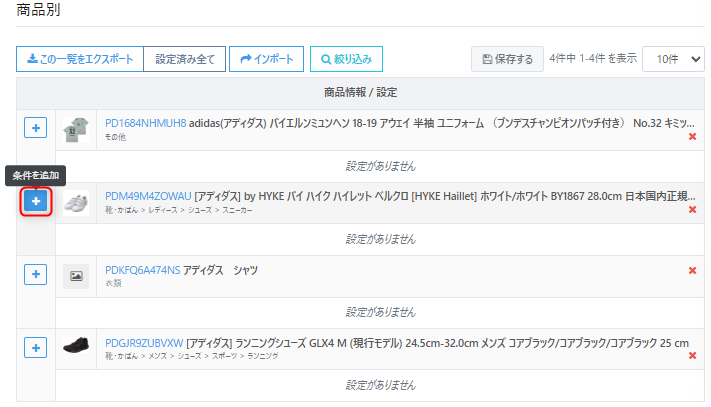Click the 衣類 category label
The width and height of the screenshot is (711, 407).
point(113,283)
